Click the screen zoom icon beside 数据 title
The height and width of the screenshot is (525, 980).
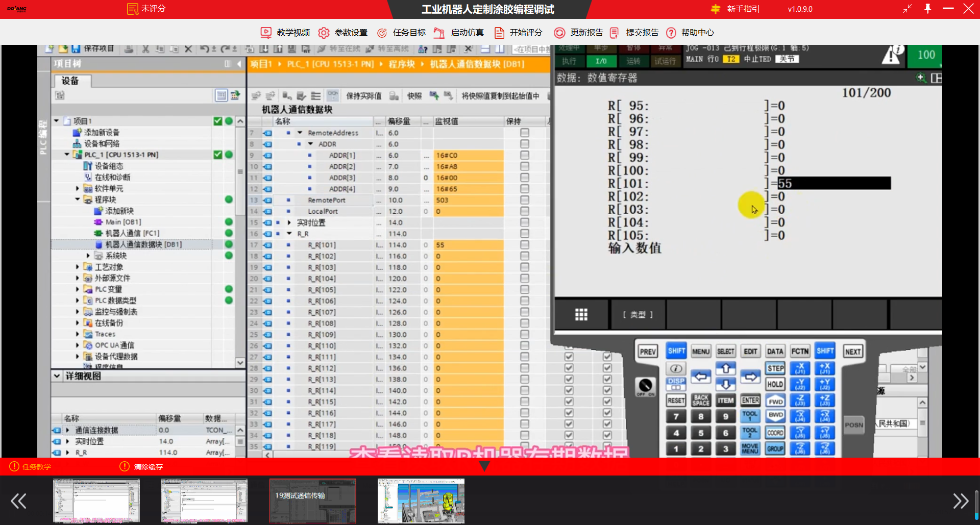[921, 78]
